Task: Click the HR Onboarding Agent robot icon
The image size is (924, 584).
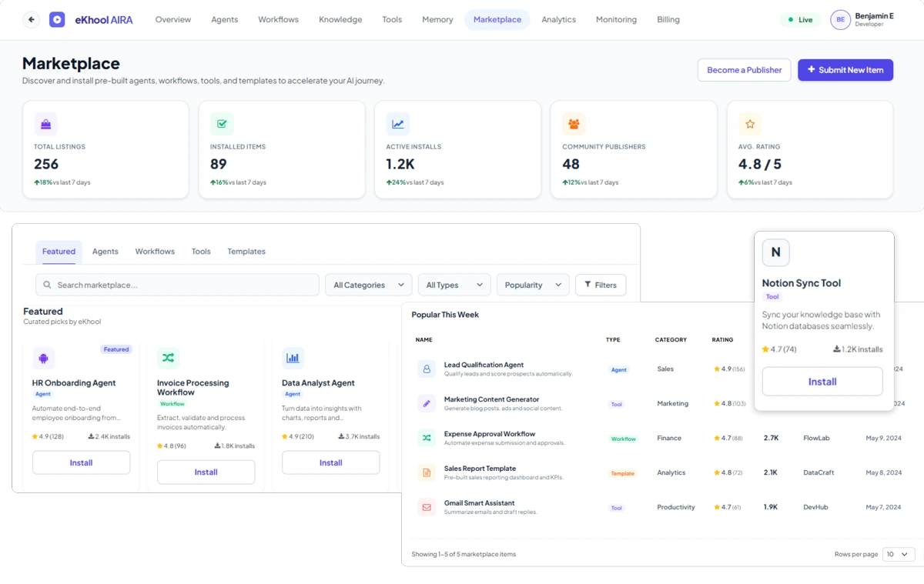Action: 43,358
